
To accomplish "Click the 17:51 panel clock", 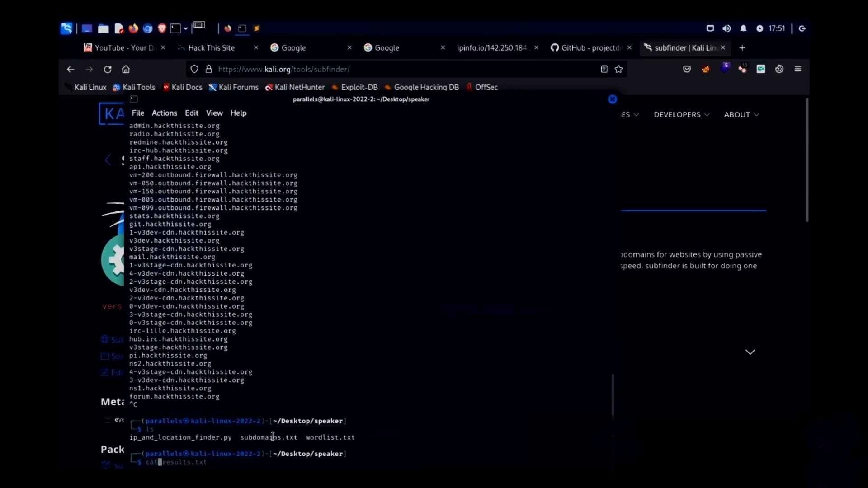I will coord(777,28).
